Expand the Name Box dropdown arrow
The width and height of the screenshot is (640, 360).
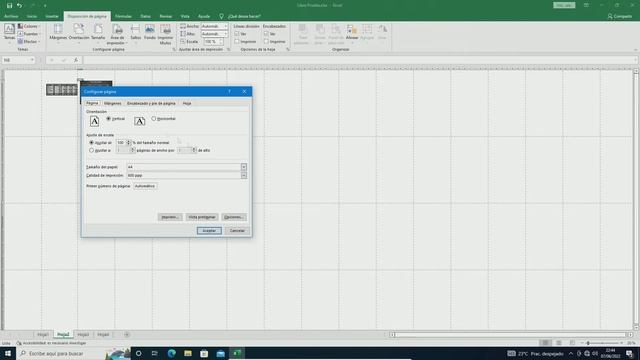(x=32, y=60)
